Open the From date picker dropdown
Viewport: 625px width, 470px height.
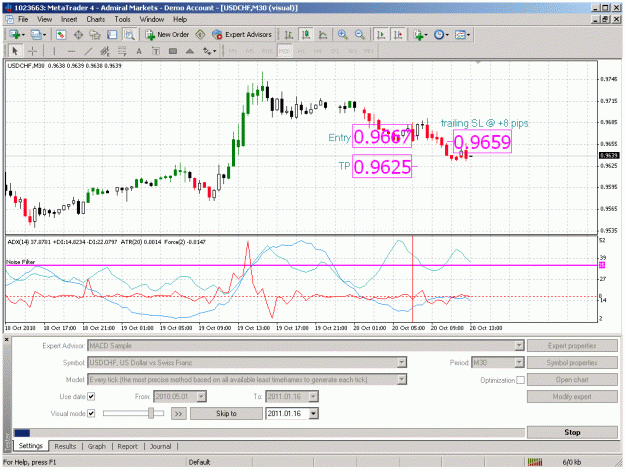[201, 397]
